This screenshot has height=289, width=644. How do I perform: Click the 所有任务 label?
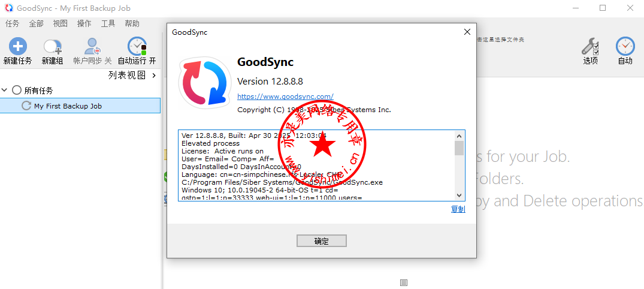click(x=38, y=91)
